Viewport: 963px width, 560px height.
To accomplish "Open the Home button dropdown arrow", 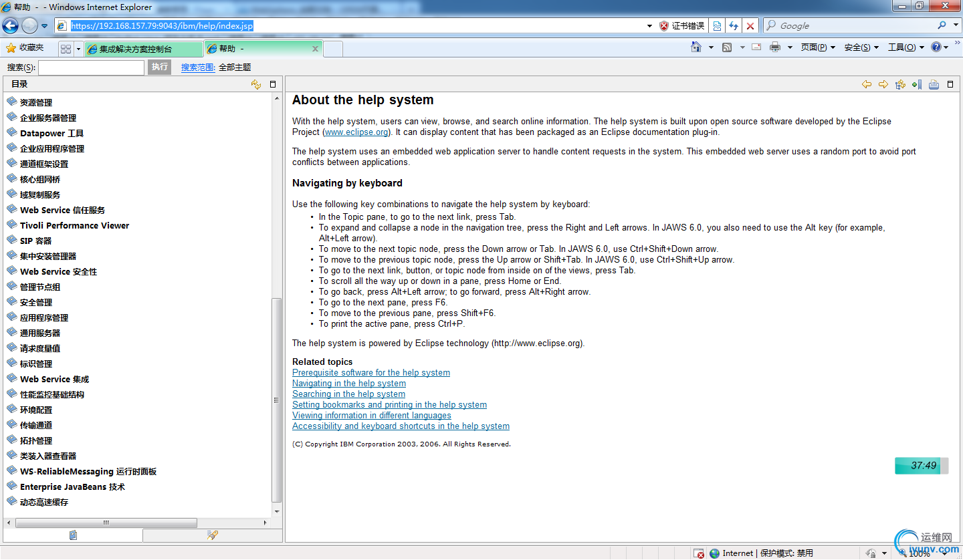I will point(711,47).
